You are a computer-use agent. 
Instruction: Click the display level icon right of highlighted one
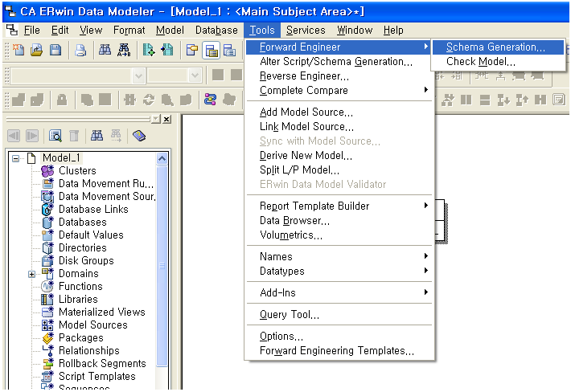[x=229, y=50]
